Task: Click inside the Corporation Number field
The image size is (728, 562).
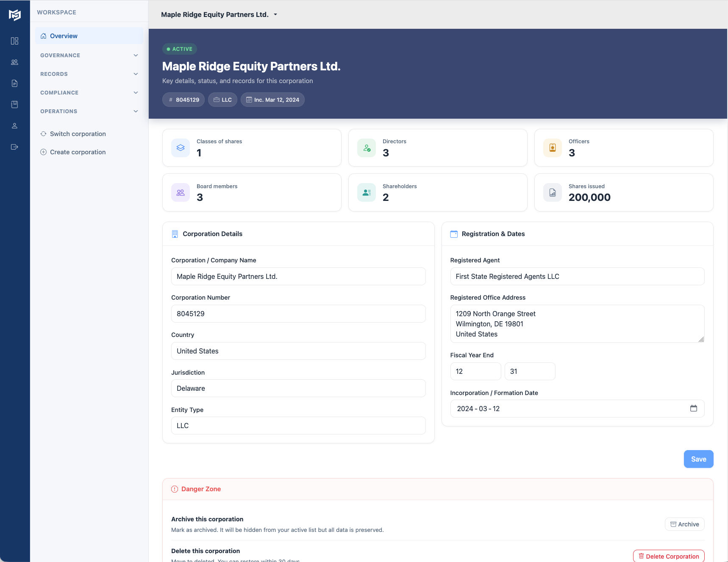Action: click(298, 314)
